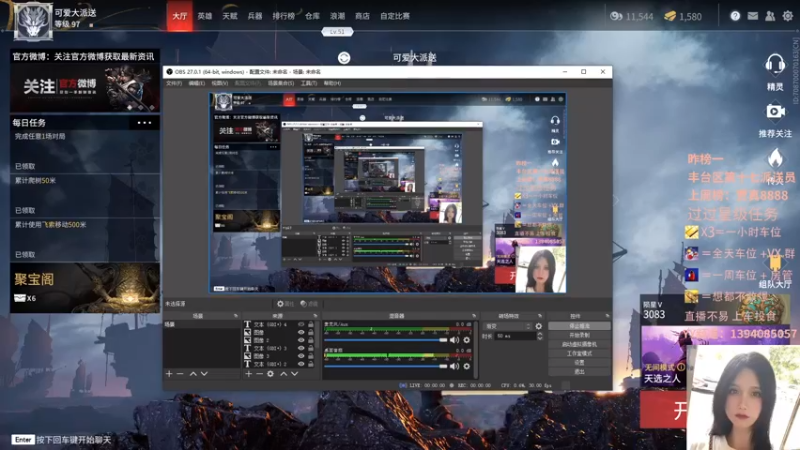Open 麦克风/Aux audio settings gear

pyautogui.click(x=466, y=340)
